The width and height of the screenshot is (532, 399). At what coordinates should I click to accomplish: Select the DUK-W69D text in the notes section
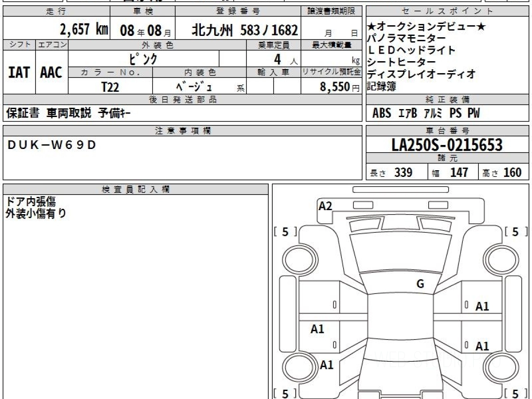click(51, 145)
